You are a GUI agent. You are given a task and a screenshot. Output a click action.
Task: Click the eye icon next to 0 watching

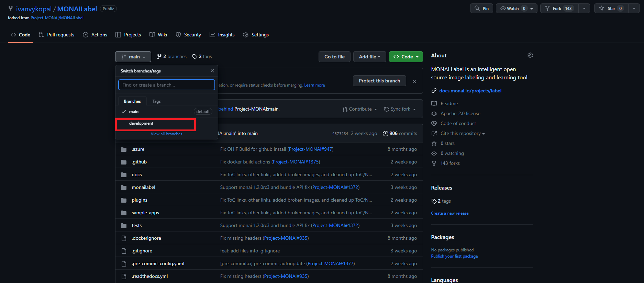tap(434, 153)
